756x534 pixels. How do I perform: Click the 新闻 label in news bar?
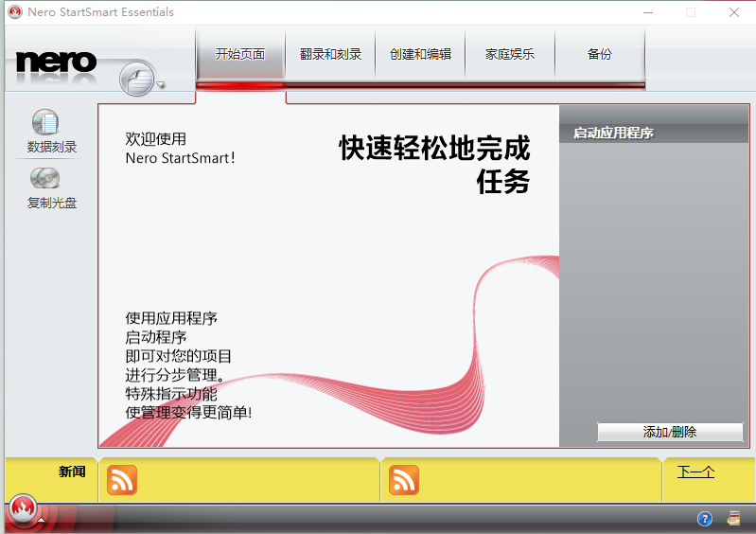[x=72, y=472]
